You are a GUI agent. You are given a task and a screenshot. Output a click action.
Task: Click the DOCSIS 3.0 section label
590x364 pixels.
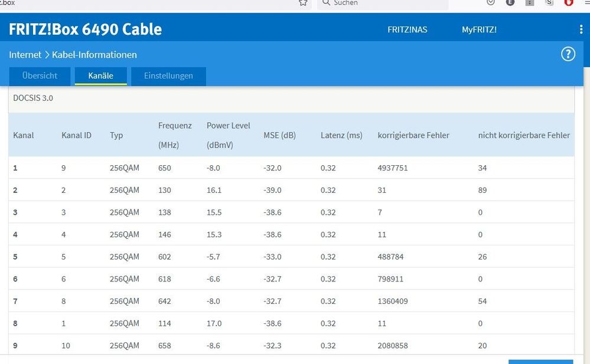click(x=33, y=98)
